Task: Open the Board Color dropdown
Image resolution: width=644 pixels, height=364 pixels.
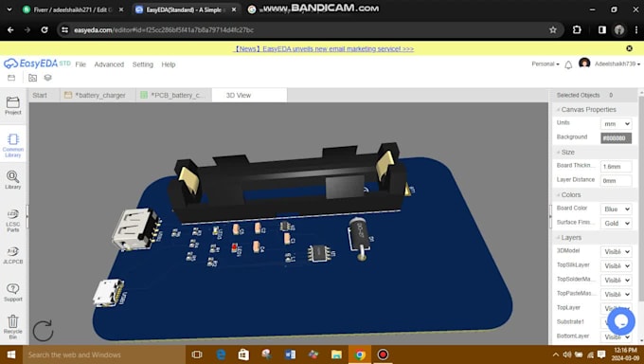Action: [617, 209]
